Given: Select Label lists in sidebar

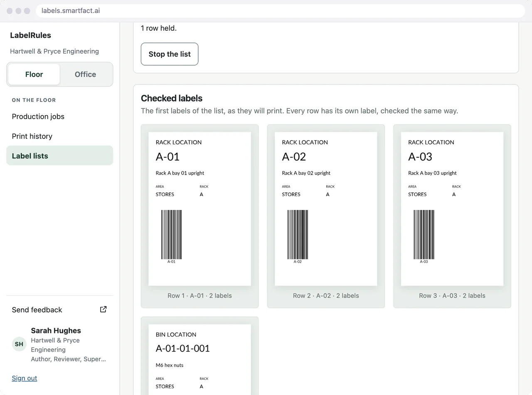Looking at the screenshot, I should 59,156.
